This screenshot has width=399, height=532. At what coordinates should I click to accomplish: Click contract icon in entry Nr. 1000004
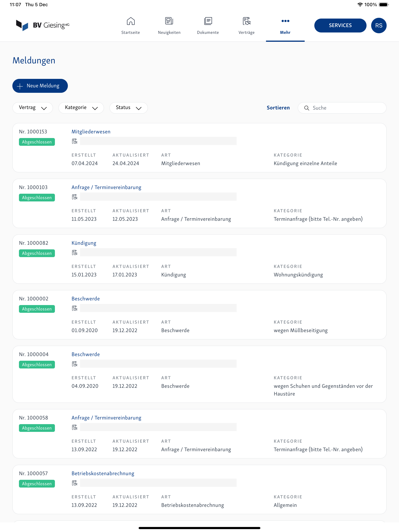[x=75, y=364]
